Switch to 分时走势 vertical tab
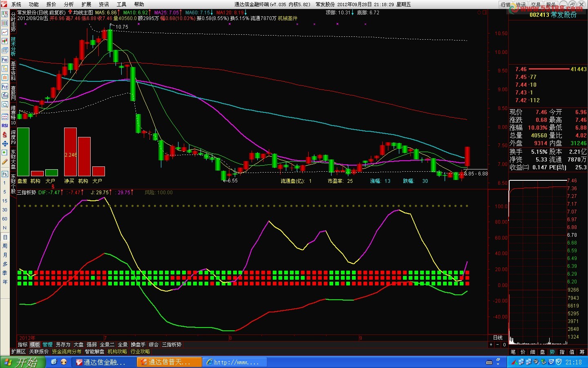The width and height of the screenshot is (588, 368). (13, 22)
